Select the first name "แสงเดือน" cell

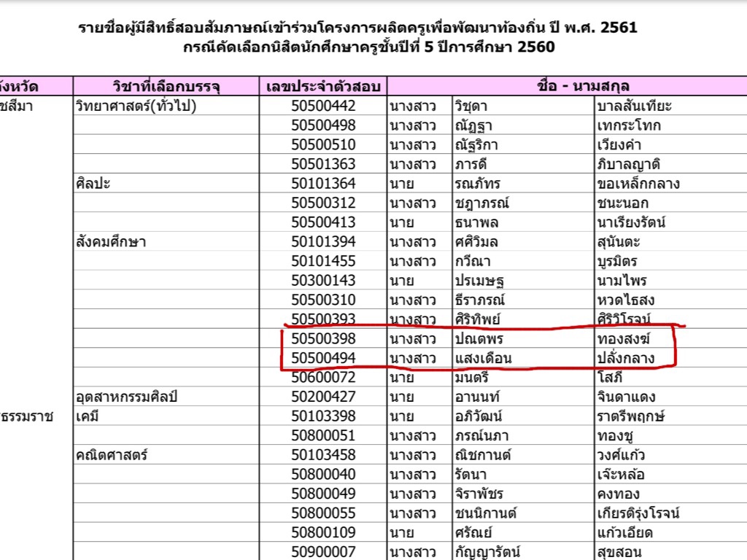click(483, 358)
